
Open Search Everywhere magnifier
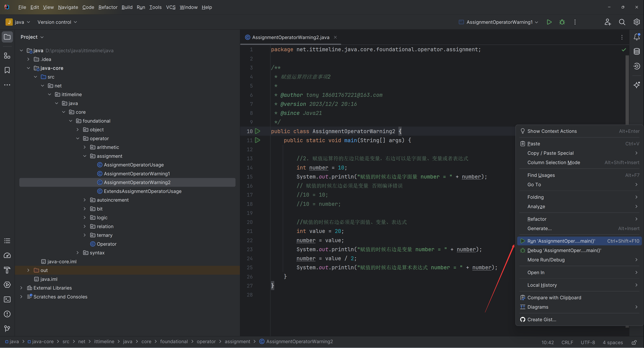point(622,22)
